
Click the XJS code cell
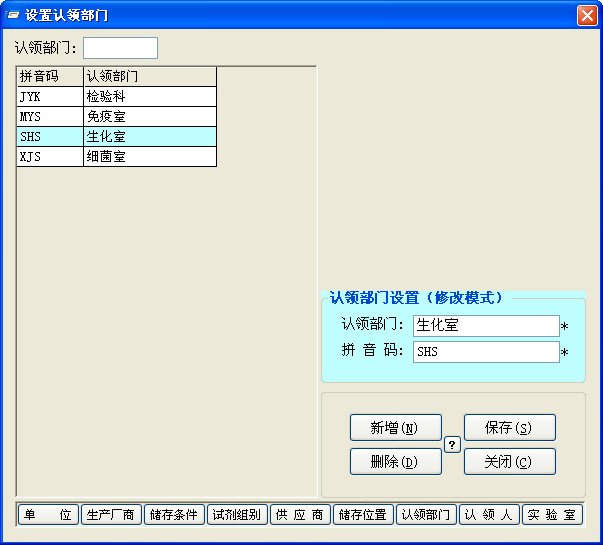[50, 156]
